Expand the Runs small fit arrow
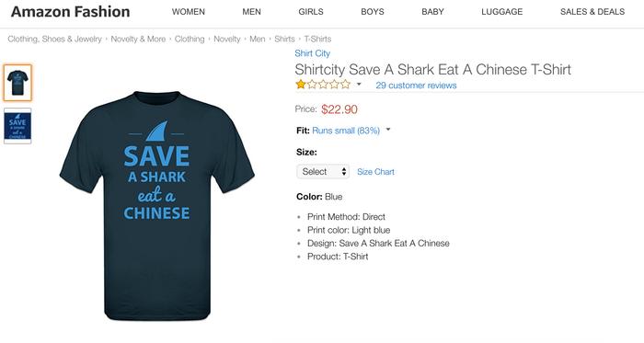The image size is (644, 343). (x=388, y=130)
